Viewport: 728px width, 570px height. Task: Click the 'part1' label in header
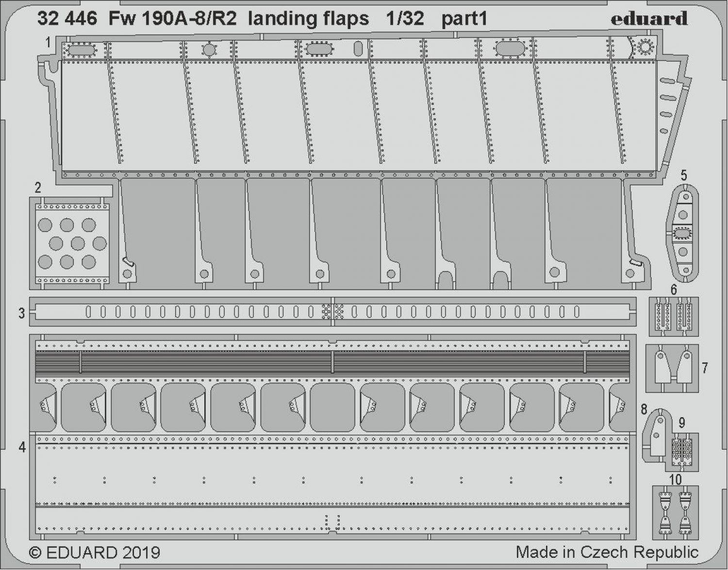coord(463,19)
